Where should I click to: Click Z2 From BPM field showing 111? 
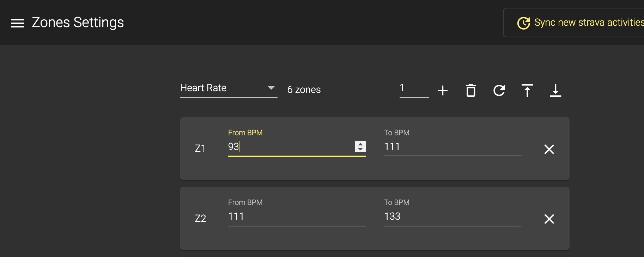click(297, 216)
